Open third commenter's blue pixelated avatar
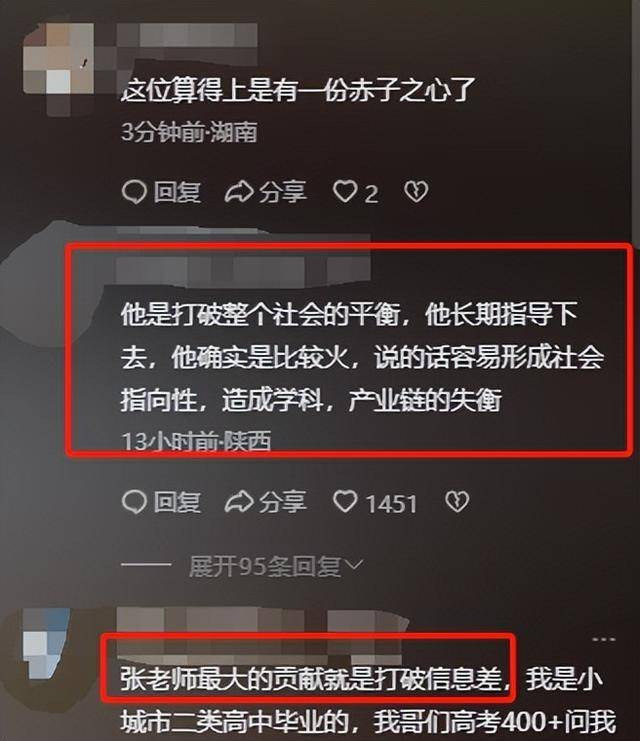 coord(45,643)
